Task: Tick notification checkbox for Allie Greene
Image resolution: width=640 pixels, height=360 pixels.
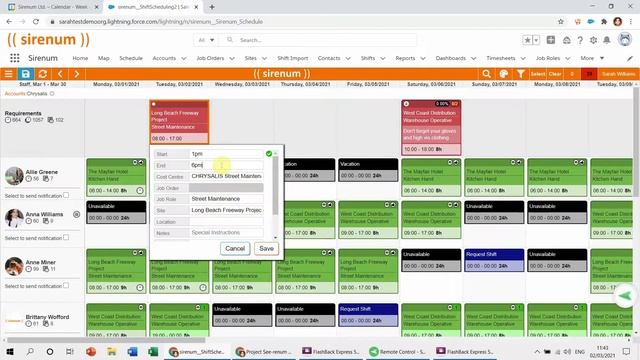Action: click(x=66, y=195)
